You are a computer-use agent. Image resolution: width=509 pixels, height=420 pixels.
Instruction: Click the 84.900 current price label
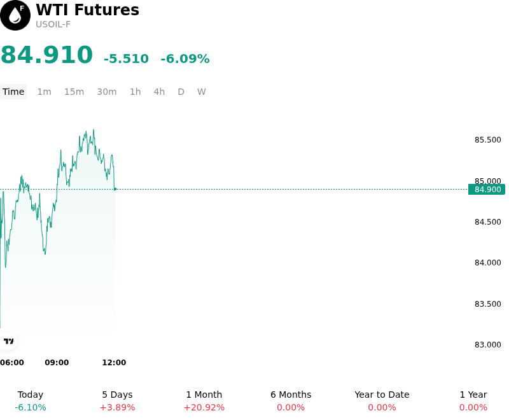pos(487,190)
